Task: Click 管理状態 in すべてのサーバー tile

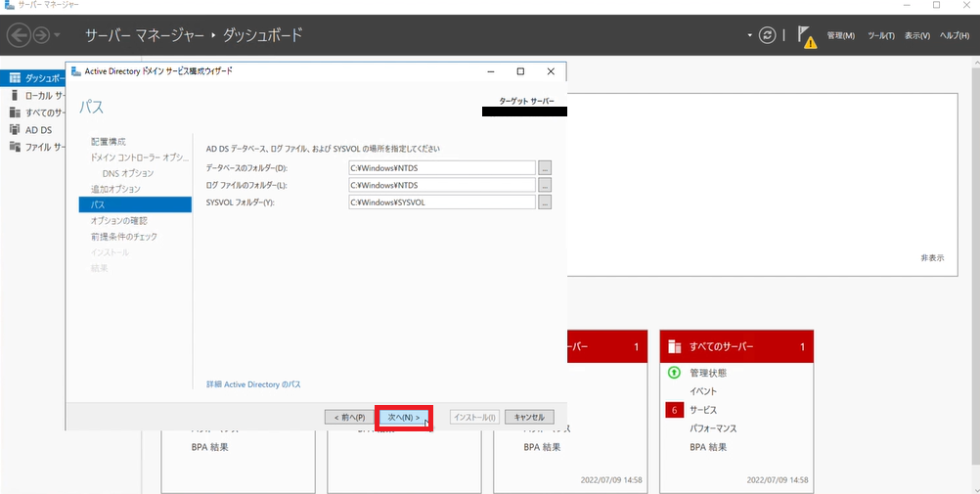Action: (708, 373)
